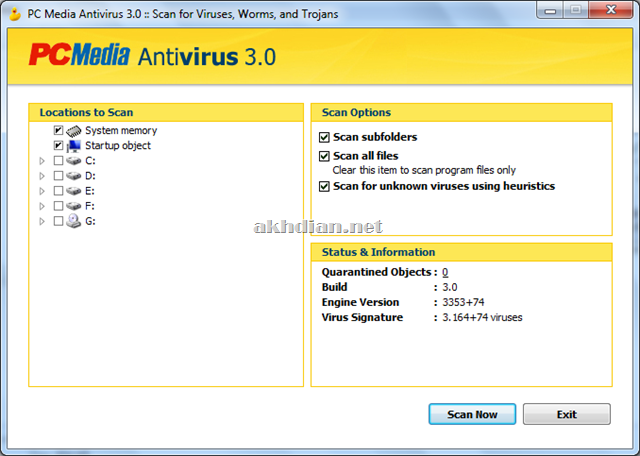Disable the Scan subfolders option
Image resolution: width=640 pixels, height=456 pixels.
(324, 137)
